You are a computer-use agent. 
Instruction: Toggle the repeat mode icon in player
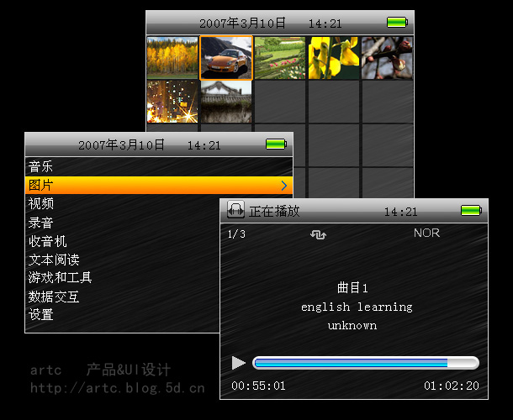pos(318,234)
